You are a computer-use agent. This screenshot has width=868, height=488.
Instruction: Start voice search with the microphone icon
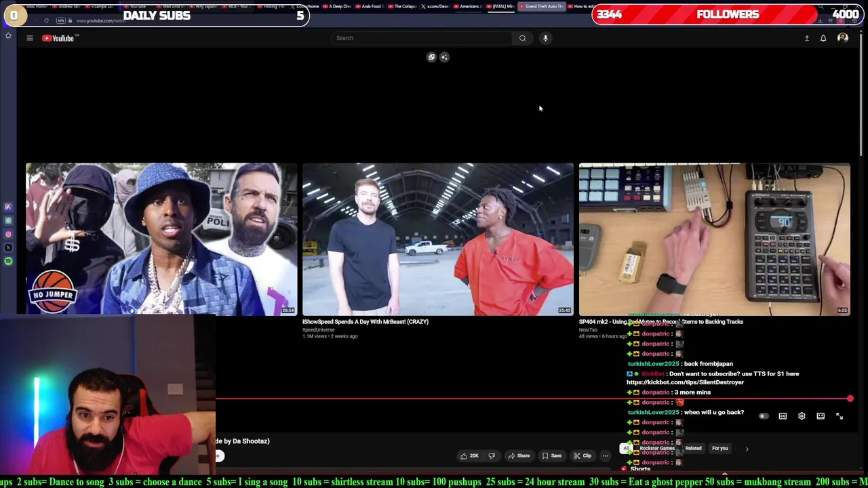(545, 38)
